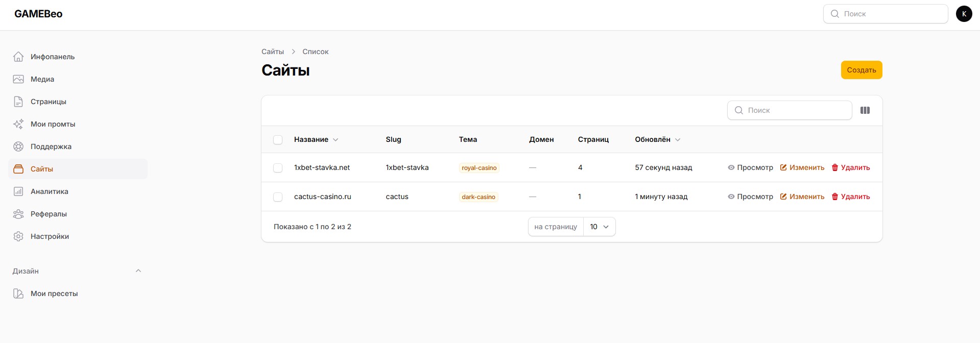Click the edit pencil icon for 1xbet-stavka.net
The height and width of the screenshot is (343, 980).
tap(783, 167)
